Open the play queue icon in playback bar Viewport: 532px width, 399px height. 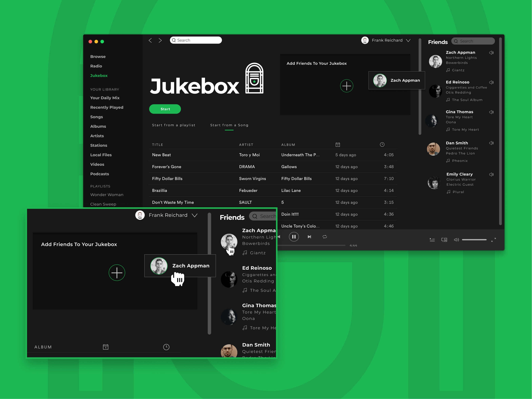(432, 240)
